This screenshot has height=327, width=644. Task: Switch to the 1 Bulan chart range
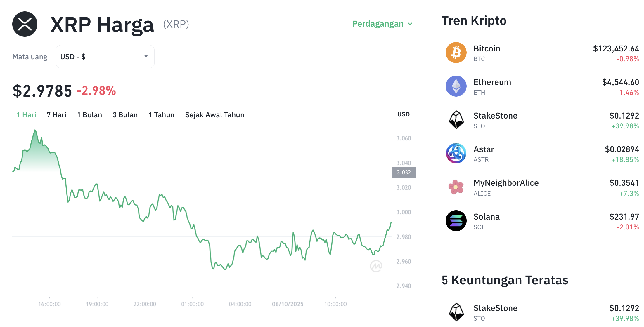point(89,115)
